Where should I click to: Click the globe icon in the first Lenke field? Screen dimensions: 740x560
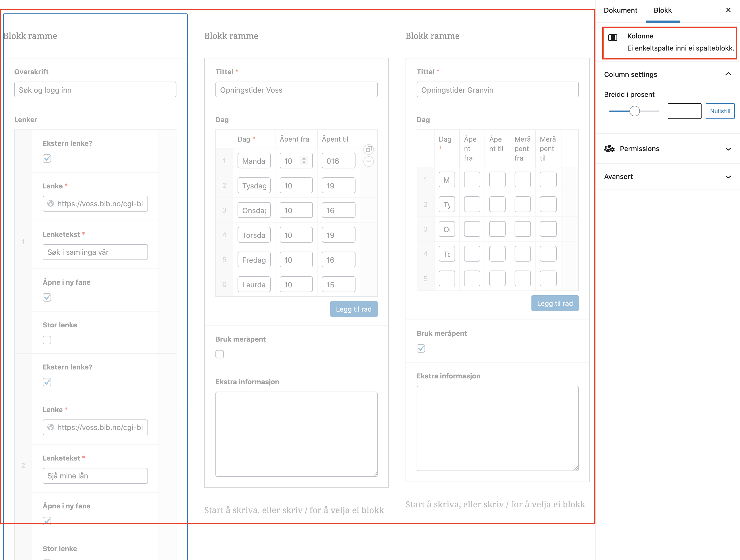[x=51, y=204]
